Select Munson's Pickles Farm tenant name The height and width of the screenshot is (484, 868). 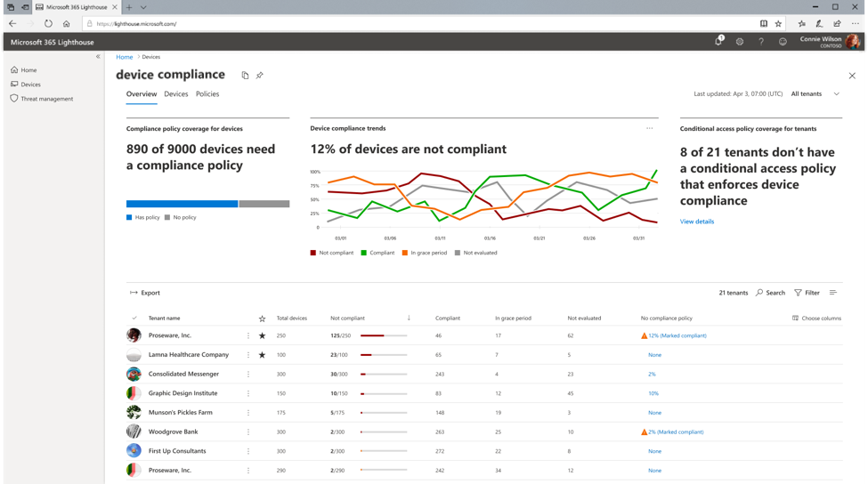tap(180, 413)
